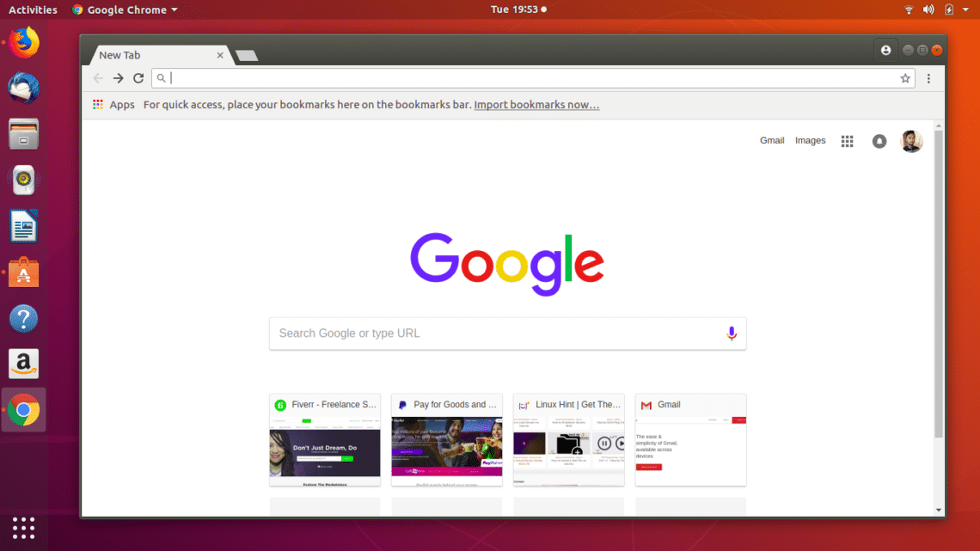The width and height of the screenshot is (980, 551).
Task: Open the Gmail link at the top right
Action: 772,141
